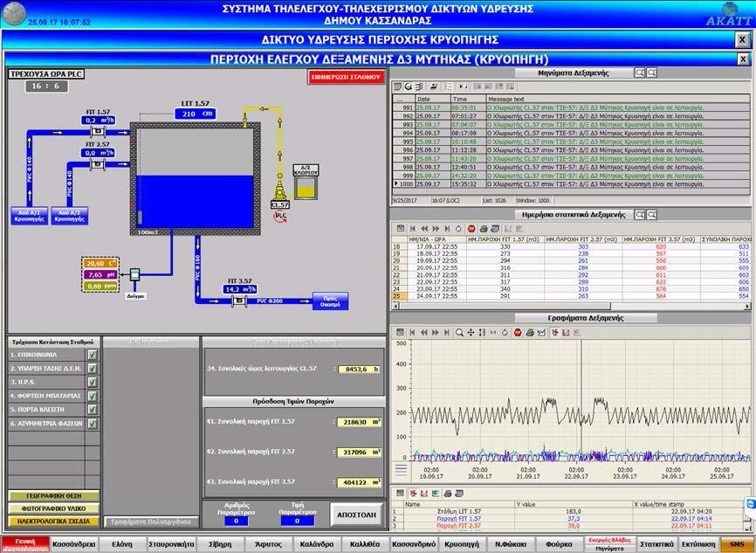Click the second magnifier icon beside Μηνύματα Δεξαμενής
The width and height of the screenshot is (756, 553).
(x=651, y=73)
